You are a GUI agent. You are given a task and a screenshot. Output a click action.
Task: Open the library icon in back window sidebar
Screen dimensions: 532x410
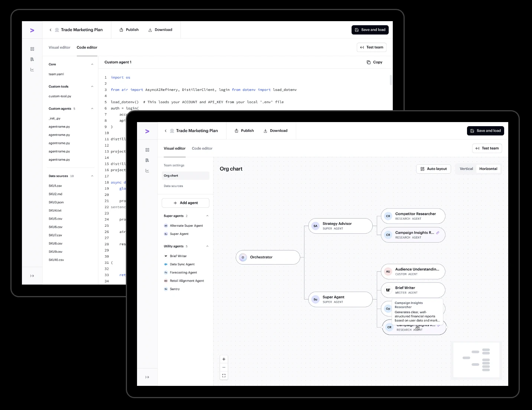click(32, 59)
